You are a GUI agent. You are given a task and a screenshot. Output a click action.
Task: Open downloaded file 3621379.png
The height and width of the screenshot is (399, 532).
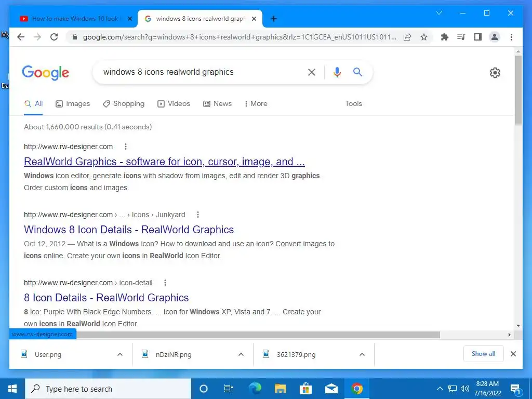tap(296, 354)
